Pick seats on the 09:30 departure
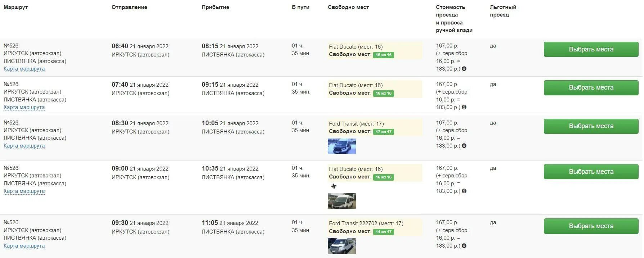Screen dimensions: 644x258 (591, 226)
